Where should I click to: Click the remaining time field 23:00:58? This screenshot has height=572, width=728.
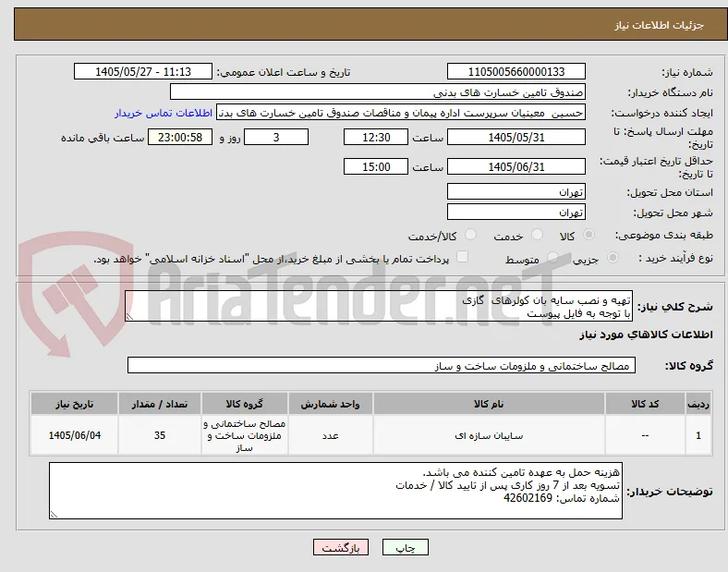point(180,138)
